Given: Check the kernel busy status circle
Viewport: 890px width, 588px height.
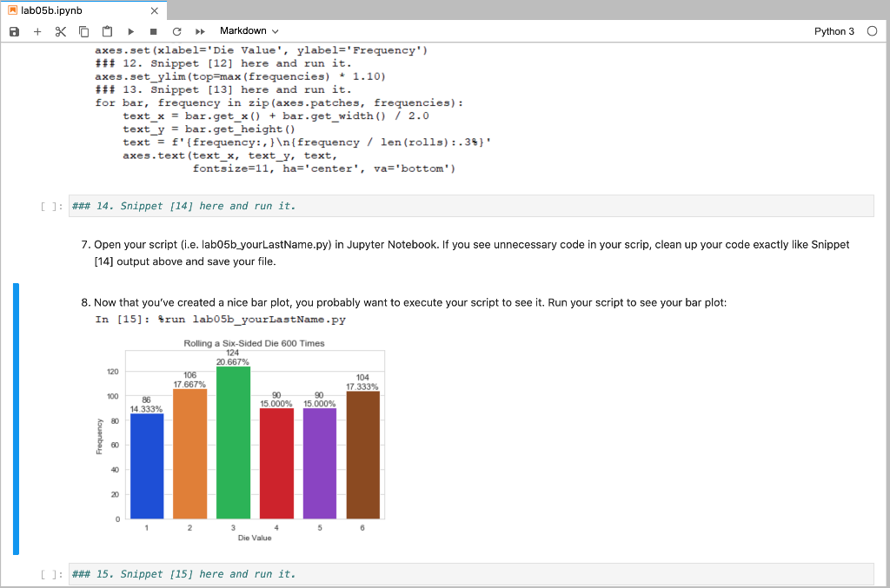Looking at the screenshot, I should coord(872,30).
